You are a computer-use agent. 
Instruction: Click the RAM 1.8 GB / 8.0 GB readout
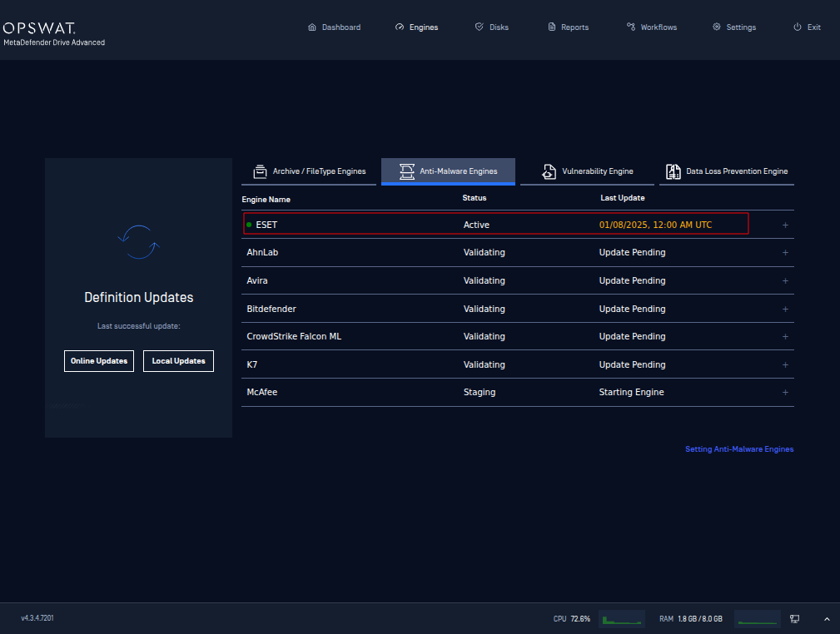click(x=691, y=619)
